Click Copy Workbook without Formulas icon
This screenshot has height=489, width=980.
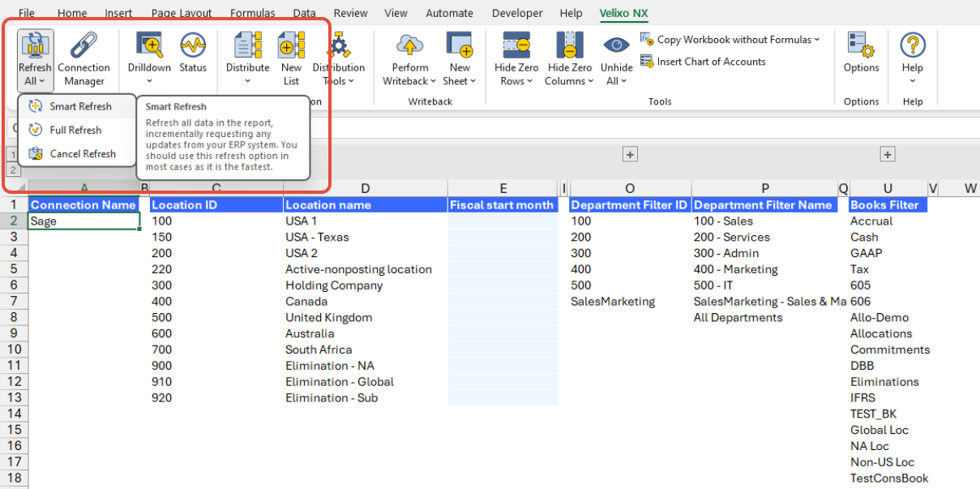pyautogui.click(x=647, y=39)
